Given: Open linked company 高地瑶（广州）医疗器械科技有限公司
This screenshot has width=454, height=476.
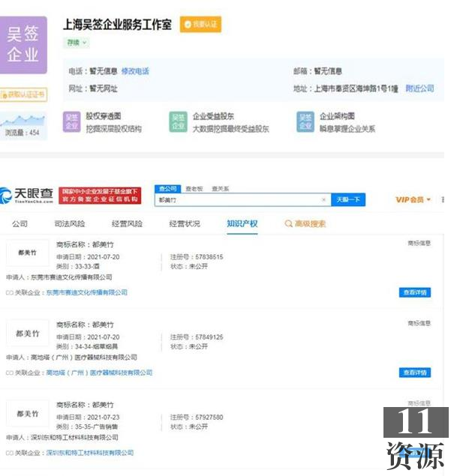Looking at the screenshot, I should click(99, 373).
